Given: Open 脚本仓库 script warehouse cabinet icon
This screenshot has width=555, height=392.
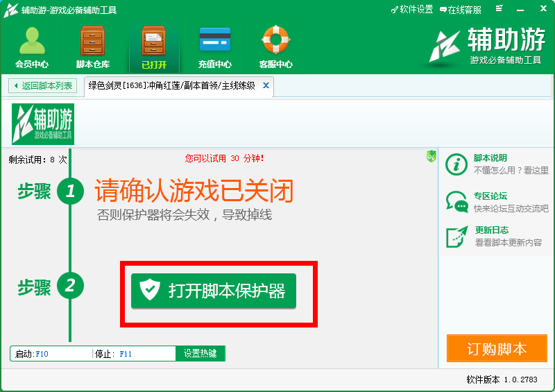Looking at the screenshot, I should tap(93, 40).
